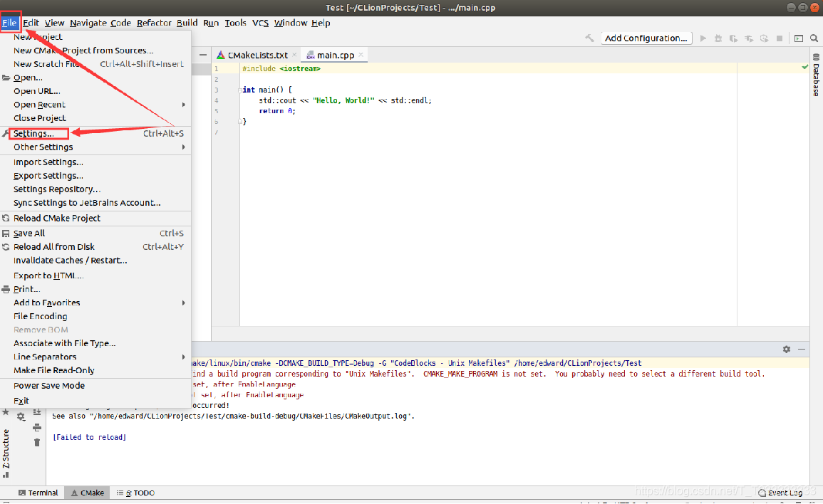Expand the Add to Favorites submenu
Viewport: 823px width, 504px height.
pyautogui.click(x=184, y=303)
